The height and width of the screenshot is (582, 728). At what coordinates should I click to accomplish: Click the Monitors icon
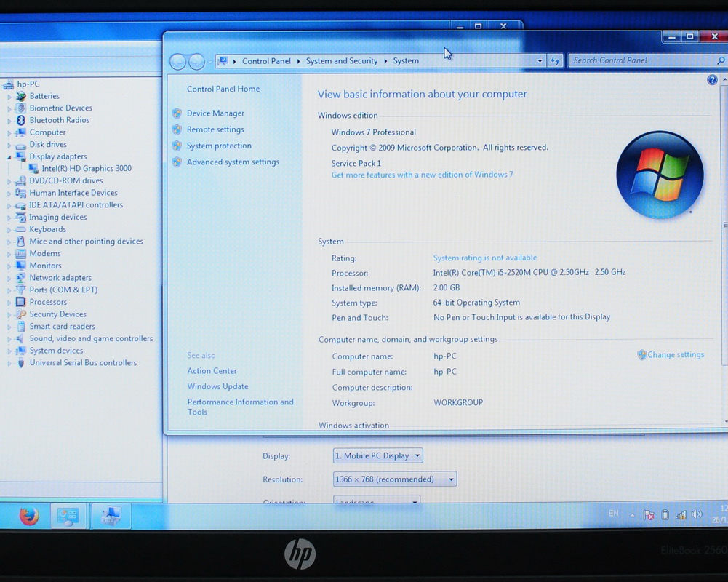[21, 266]
